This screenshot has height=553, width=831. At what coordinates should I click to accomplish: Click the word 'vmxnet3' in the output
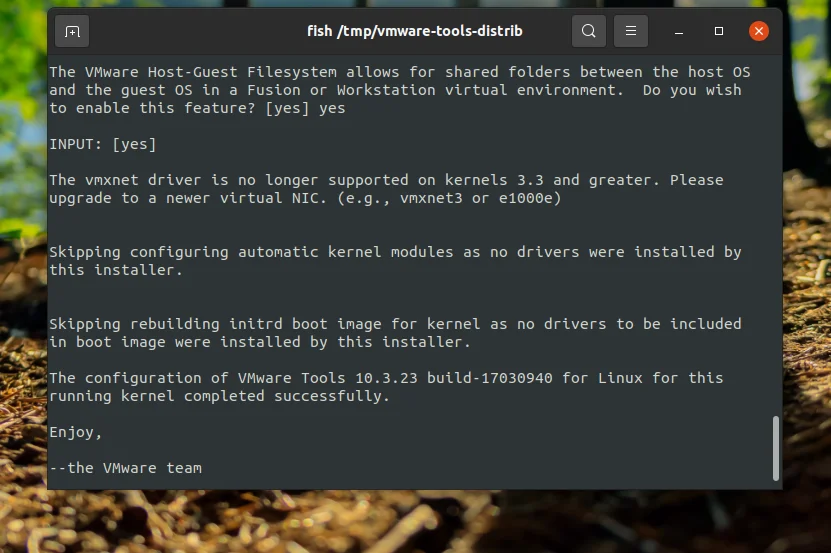pos(431,198)
